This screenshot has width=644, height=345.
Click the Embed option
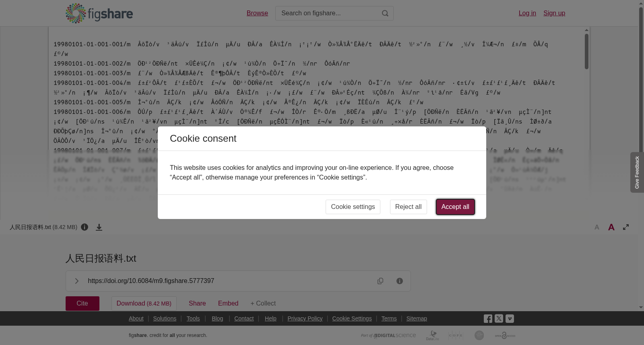point(228,304)
